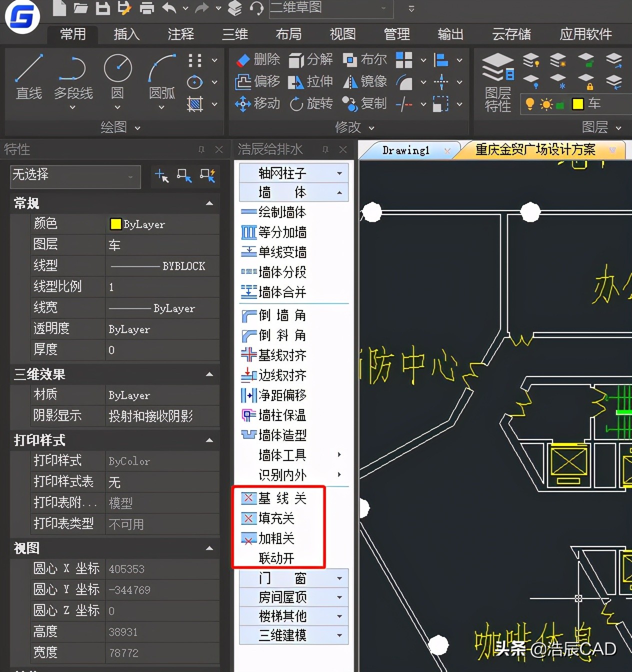Collapse the 三维效果 section
This screenshot has height=672, width=632.
(209, 374)
